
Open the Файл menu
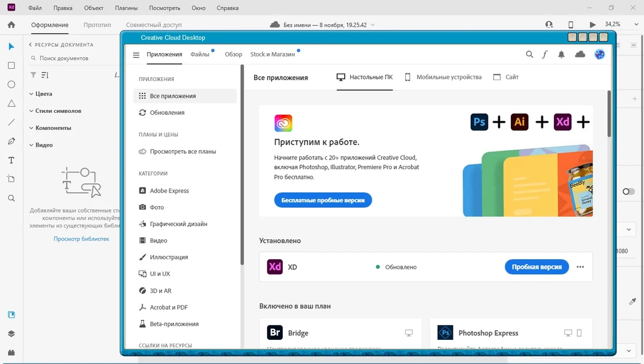35,8
